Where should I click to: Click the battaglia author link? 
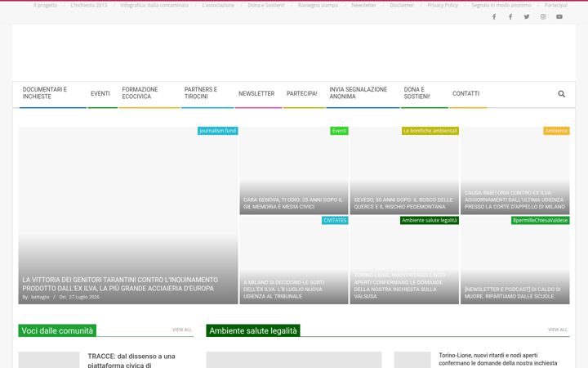pos(40,297)
